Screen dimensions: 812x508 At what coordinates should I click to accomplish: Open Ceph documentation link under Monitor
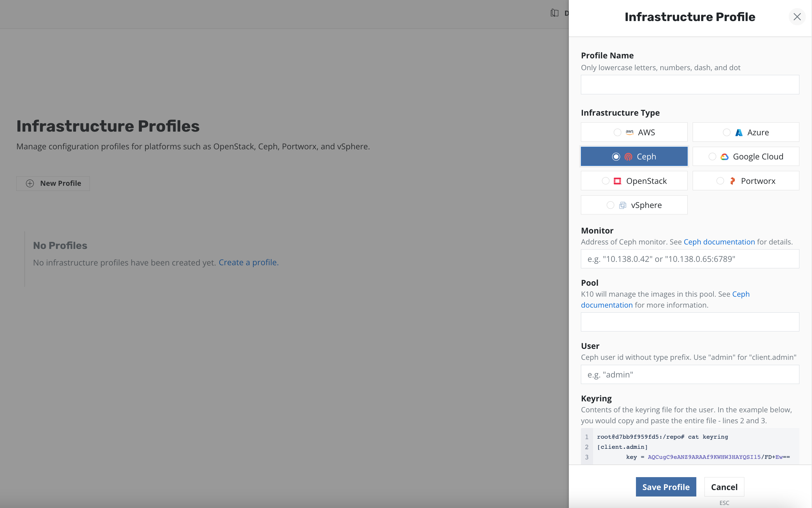719,242
